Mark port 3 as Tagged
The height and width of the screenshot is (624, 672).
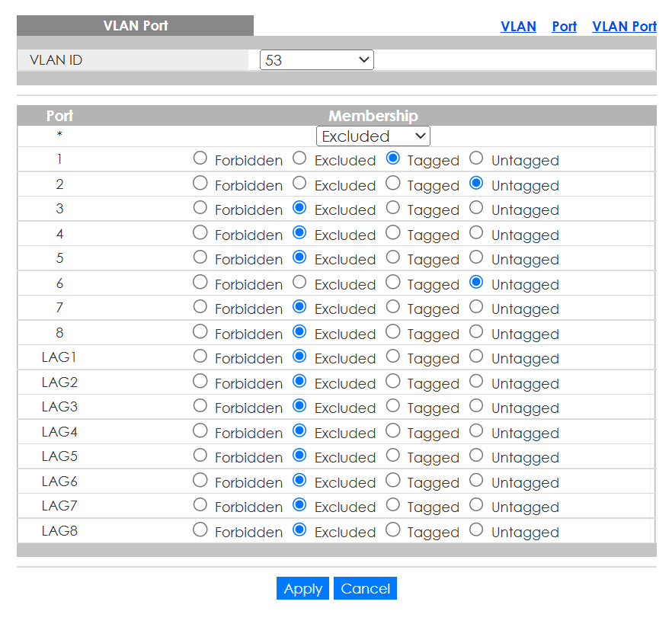pyautogui.click(x=392, y=208)
